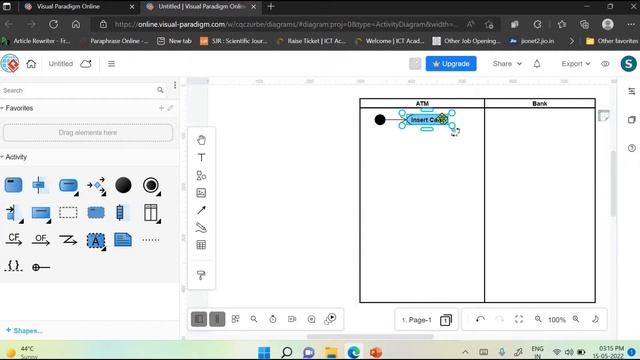Select the Initial Node black circle shape
The width and height of the screenshot is (640, 360).
(123, 185)
